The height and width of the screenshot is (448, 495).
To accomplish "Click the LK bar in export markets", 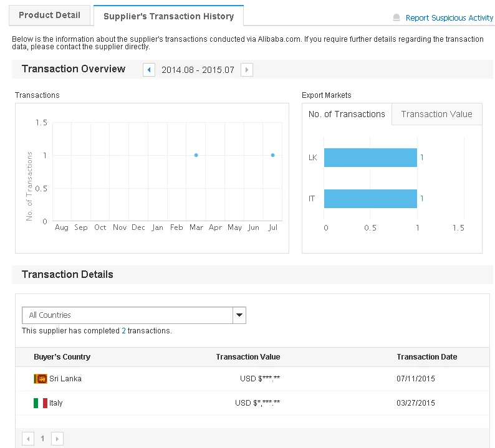I will point(370,158).
